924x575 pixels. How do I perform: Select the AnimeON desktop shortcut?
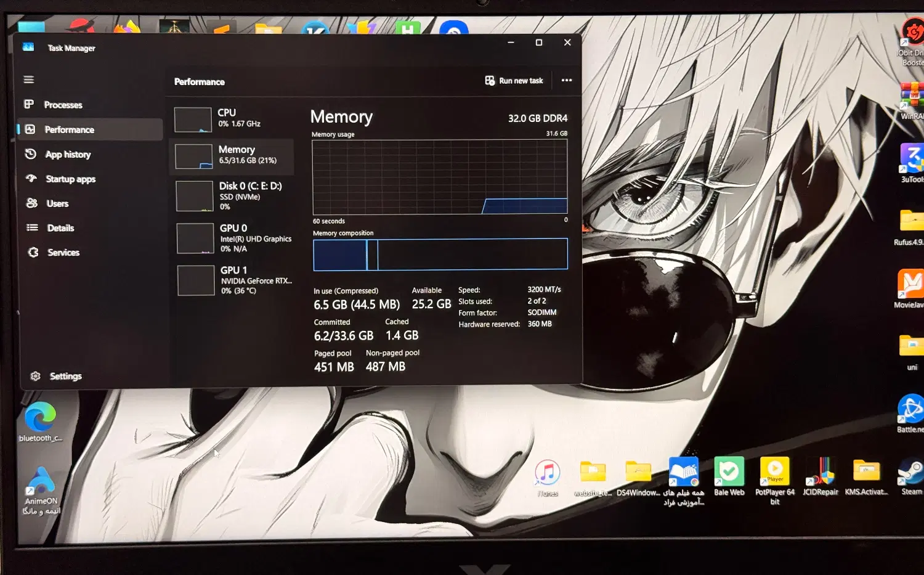[41, 491]
